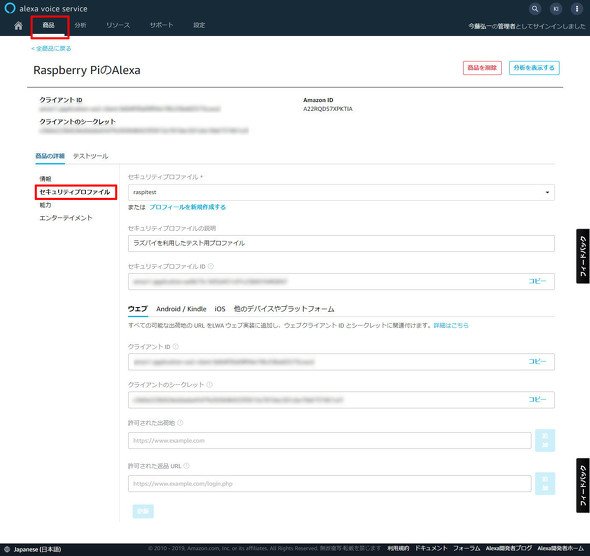Follow the プロフィールを新規作成する link
The width and height of the screenshot is (590, 556).
coord(187,207)
